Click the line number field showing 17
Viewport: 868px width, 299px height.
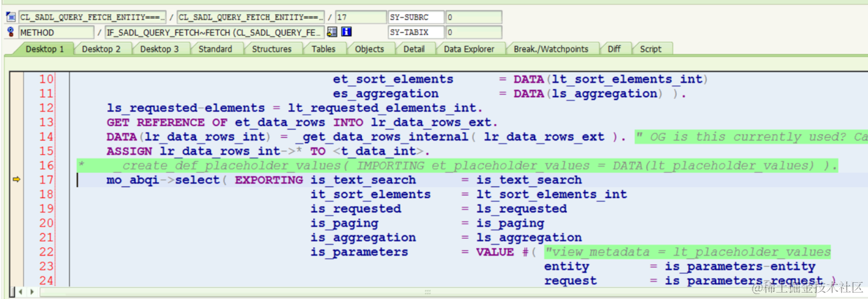(x=360, y=17)
